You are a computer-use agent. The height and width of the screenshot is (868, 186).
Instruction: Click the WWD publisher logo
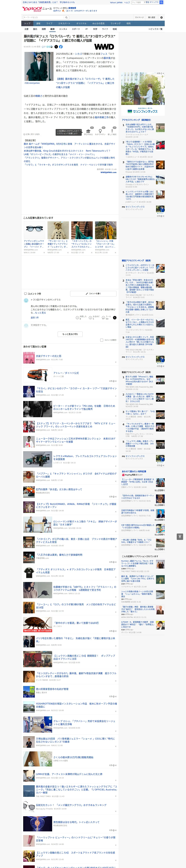tap(104, 46)
